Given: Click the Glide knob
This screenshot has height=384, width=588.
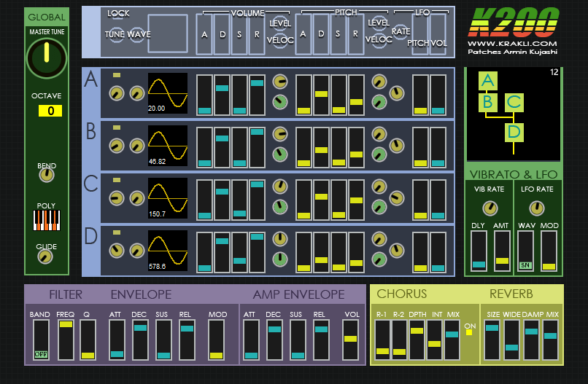Looking at the screenshot, I should click(x=46, y=256).
